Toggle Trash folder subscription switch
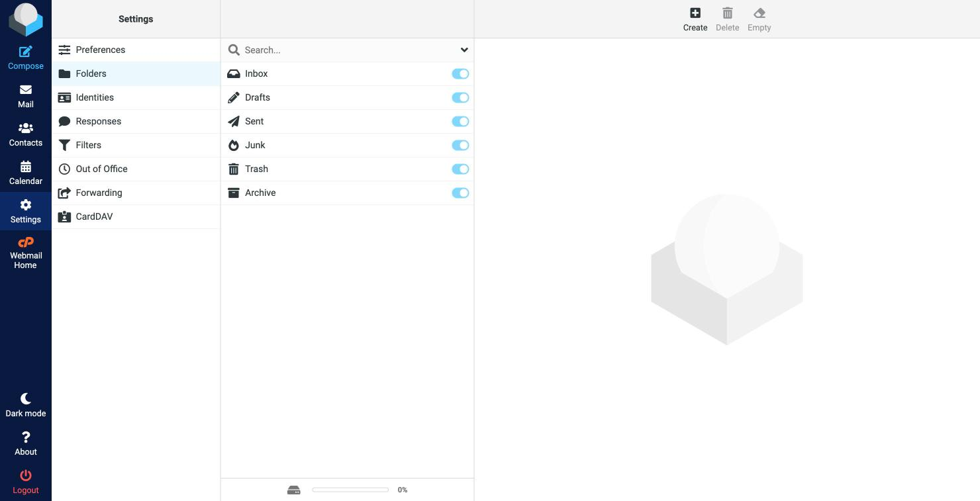Viewport: 980px width, 501px height. point(460,169)
